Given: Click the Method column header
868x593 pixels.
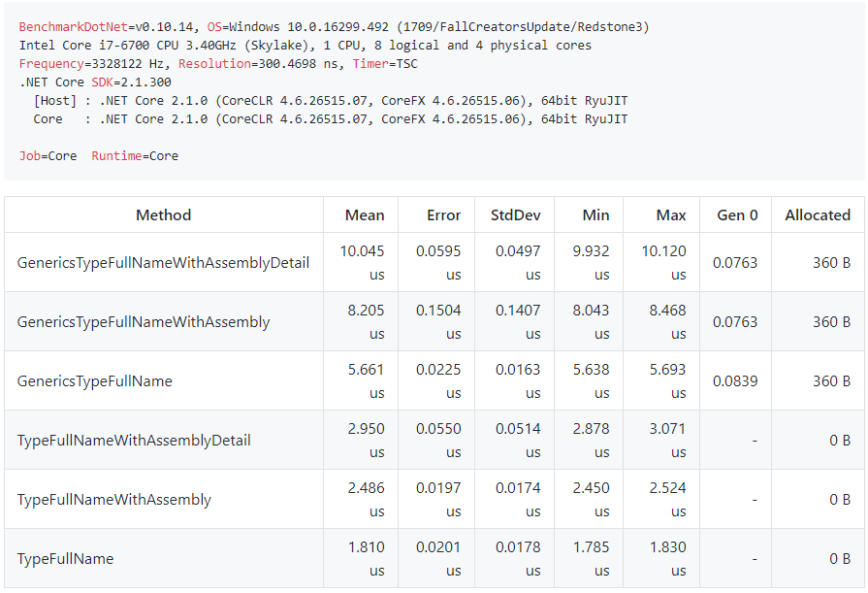Looking at the screenshot, I should click(x=163, y=215).
